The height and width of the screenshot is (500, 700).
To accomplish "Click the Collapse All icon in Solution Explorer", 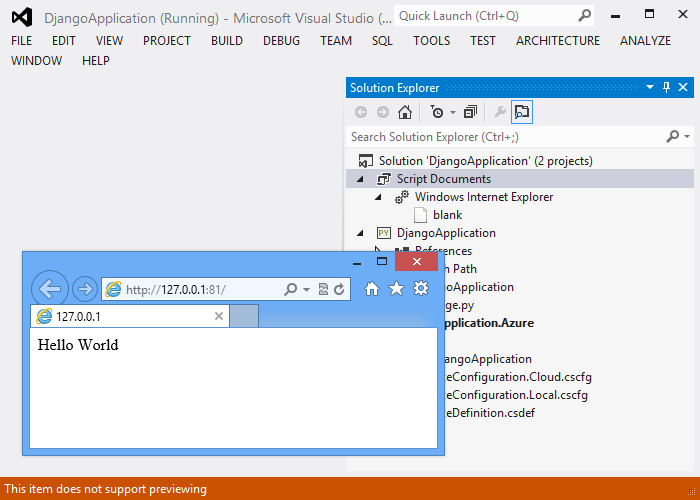I will point(470,112).
